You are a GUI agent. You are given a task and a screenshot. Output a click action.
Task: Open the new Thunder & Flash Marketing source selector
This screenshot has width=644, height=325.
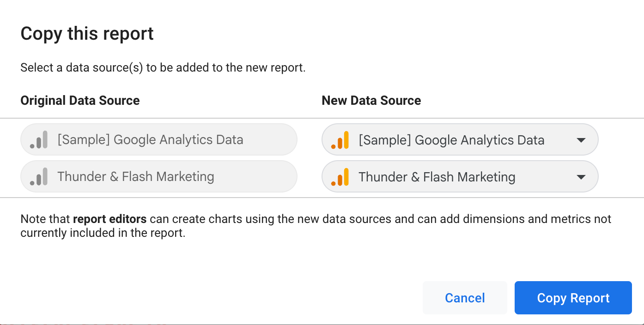[x=460, y=176]
